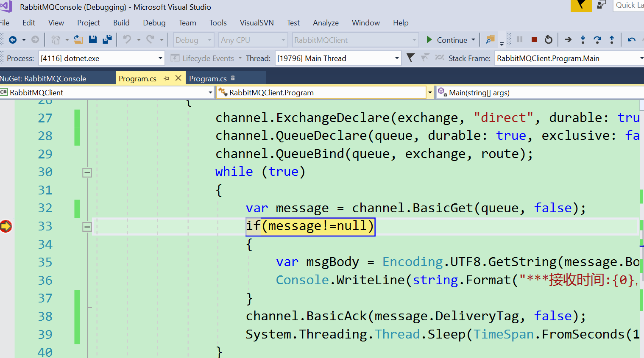Click the Navigate Backward icon
Image resolution: width=644 pixels, height=358 pixels.
tap(13, 40)
